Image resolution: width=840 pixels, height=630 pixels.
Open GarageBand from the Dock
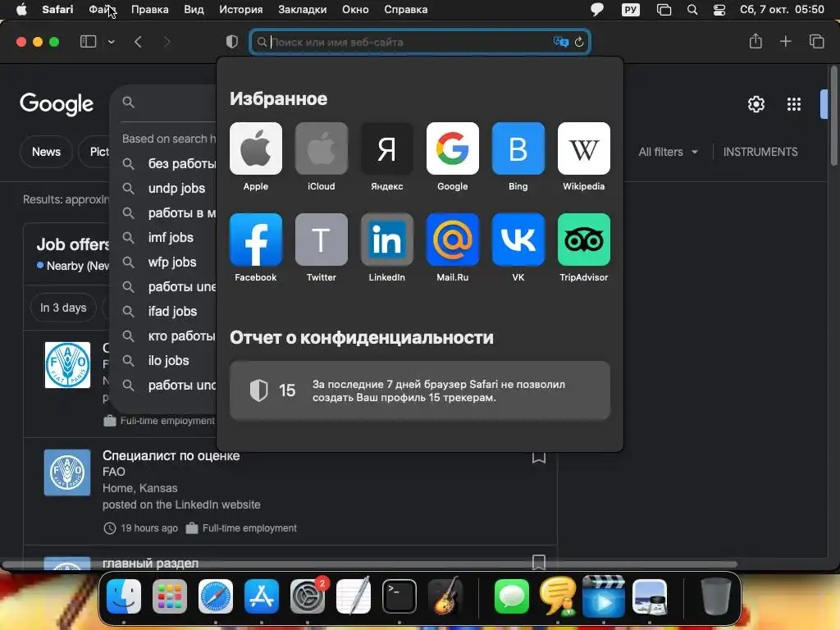pyautogui.click(x=445, y=596)
